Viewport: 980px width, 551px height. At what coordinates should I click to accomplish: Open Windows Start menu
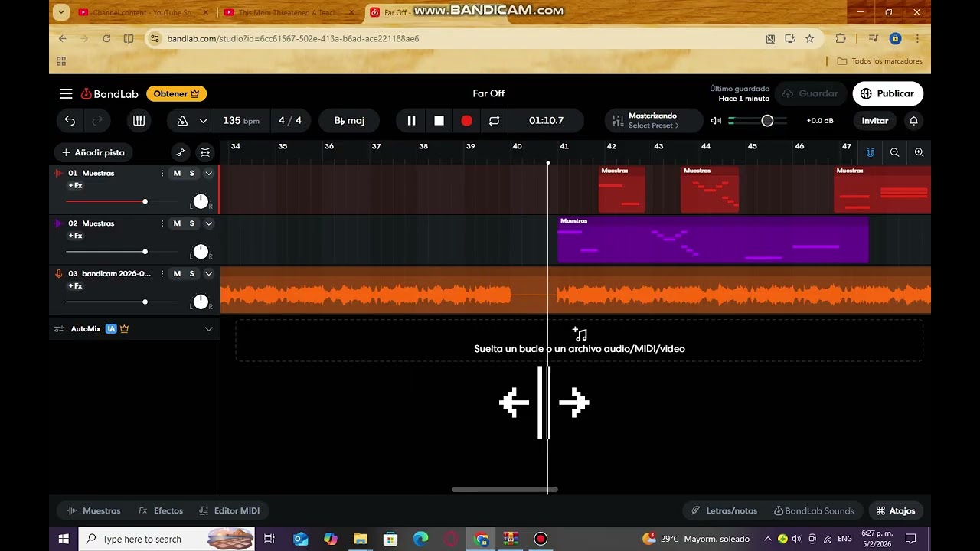pyautogui.click(x=64, y=539)
